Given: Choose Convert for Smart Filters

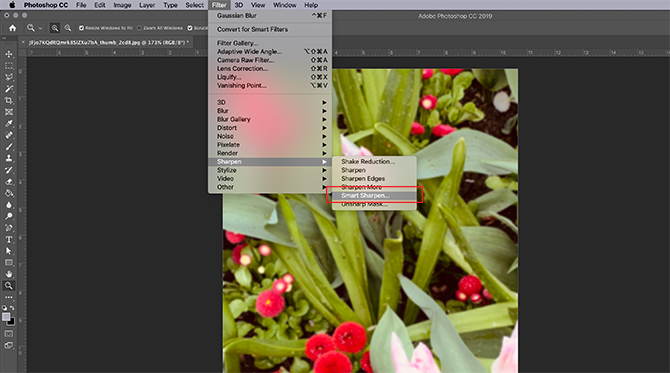Looking at the screenshot, I should click(x=270, y=29).
